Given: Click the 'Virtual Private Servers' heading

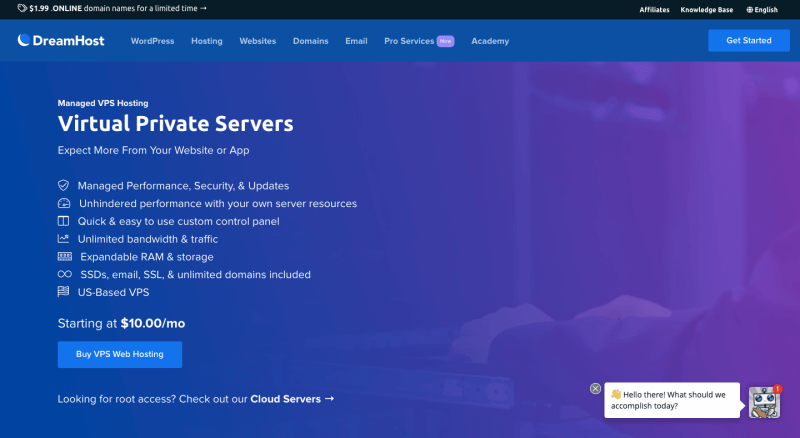Looking at the screenshot, I should click(x=176, y=124).
